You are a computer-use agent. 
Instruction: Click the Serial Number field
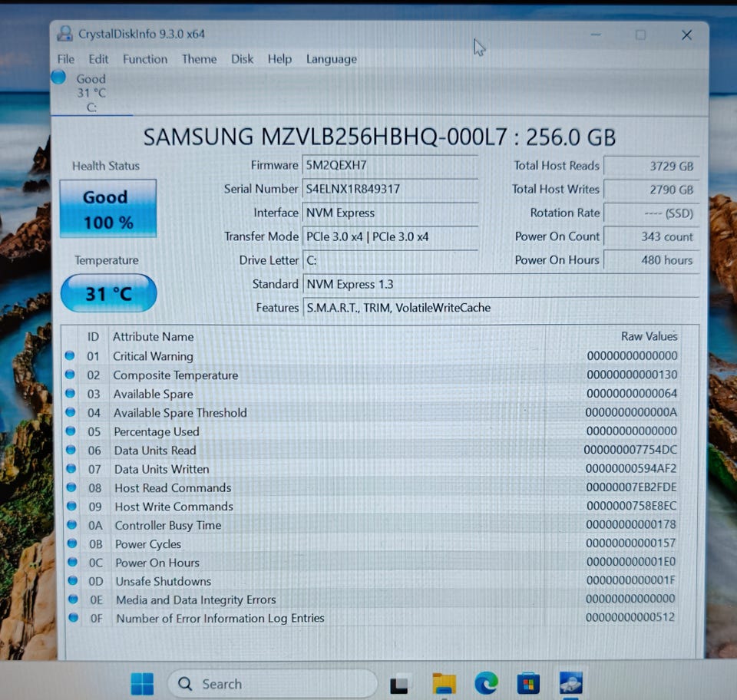click(x=390, y=189)
